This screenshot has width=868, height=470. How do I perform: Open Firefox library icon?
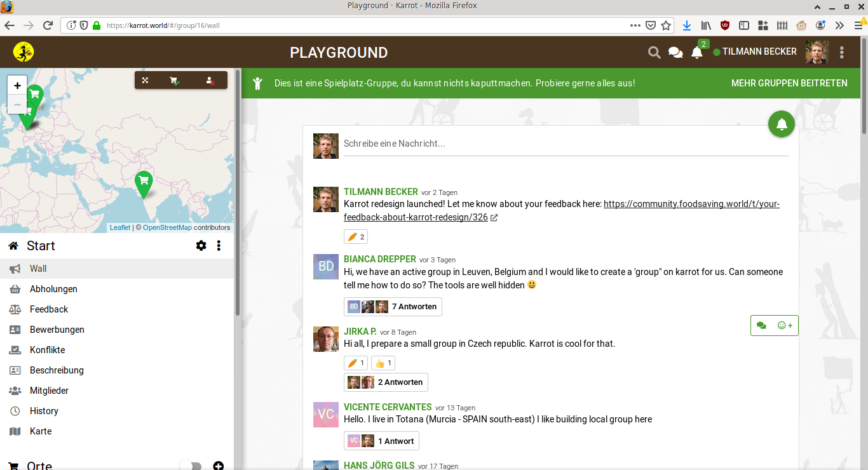[x=706, y=25]
